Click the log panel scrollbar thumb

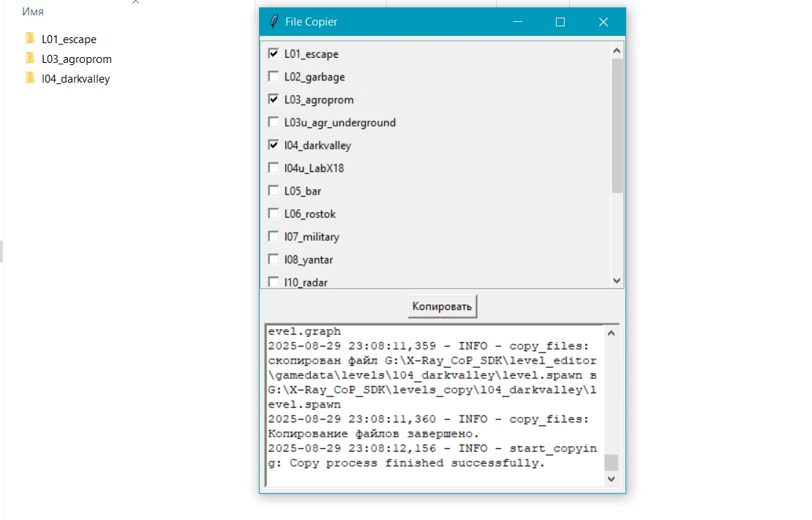(611, 462)
